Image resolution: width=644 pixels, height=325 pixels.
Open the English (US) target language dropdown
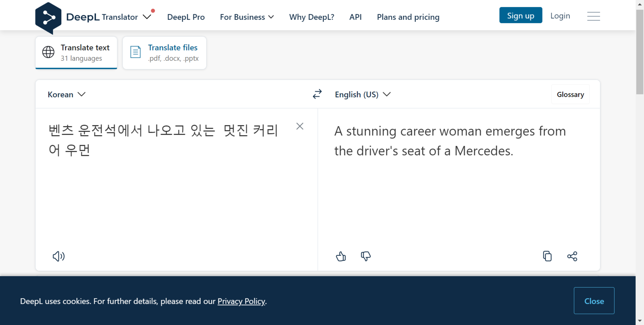pos(362,94)
